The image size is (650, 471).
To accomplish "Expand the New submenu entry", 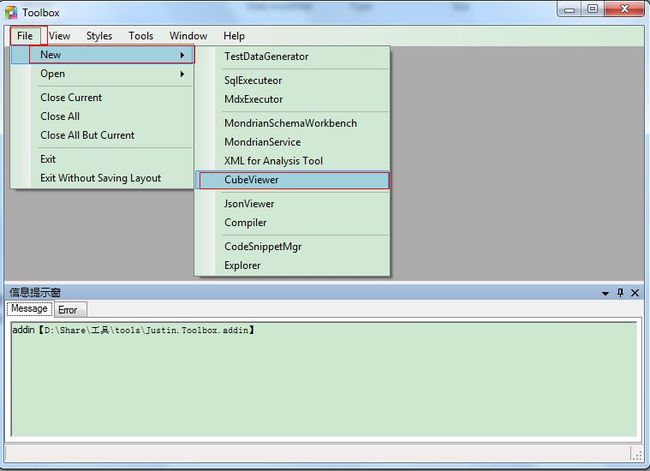I will (x=102, y=55).
